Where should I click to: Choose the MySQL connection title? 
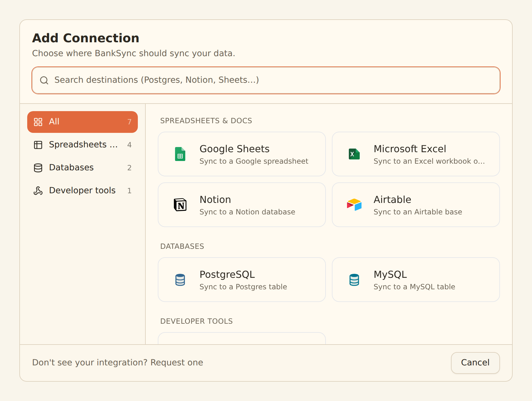coord(390,274)
